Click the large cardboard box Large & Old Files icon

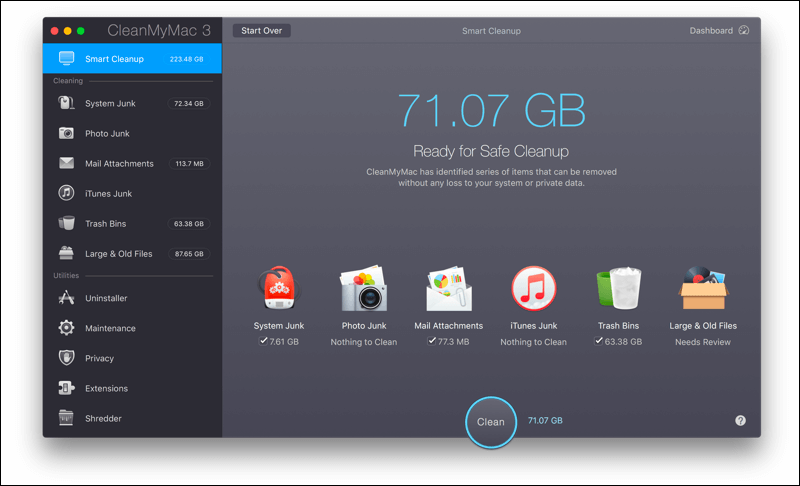pos(703,288)
